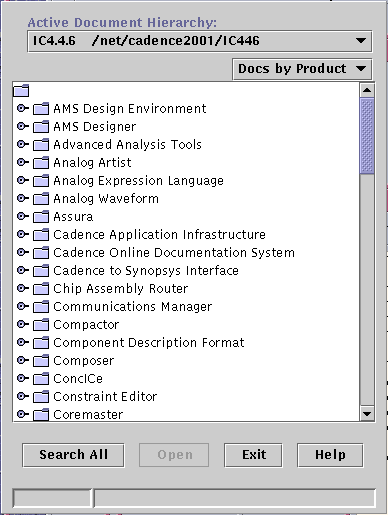Viewport: 388px width, 515px height.
Task: Click the scrollbar up arrow
Action: click(x=367, y=90)
